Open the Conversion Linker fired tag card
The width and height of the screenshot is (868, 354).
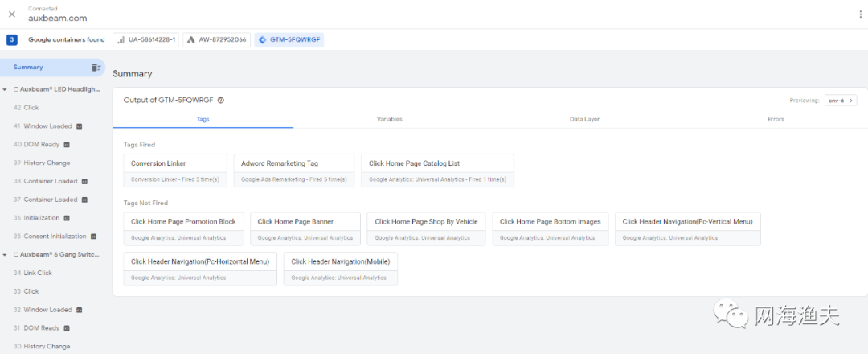point(175,171)
